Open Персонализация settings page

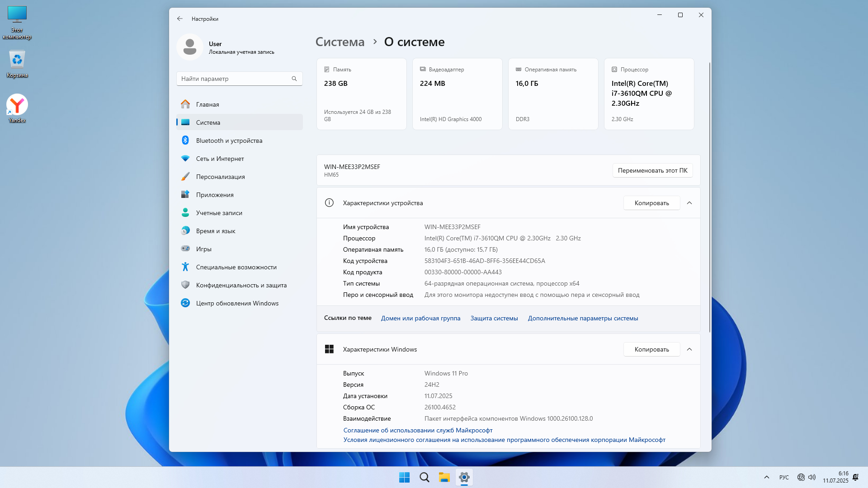click(220, 177)
